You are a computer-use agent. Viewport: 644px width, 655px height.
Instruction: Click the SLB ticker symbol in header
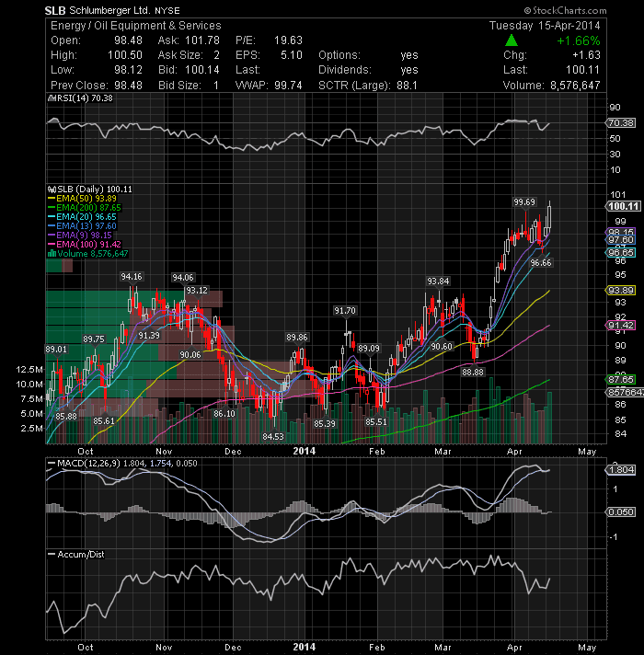click(55, 10)
